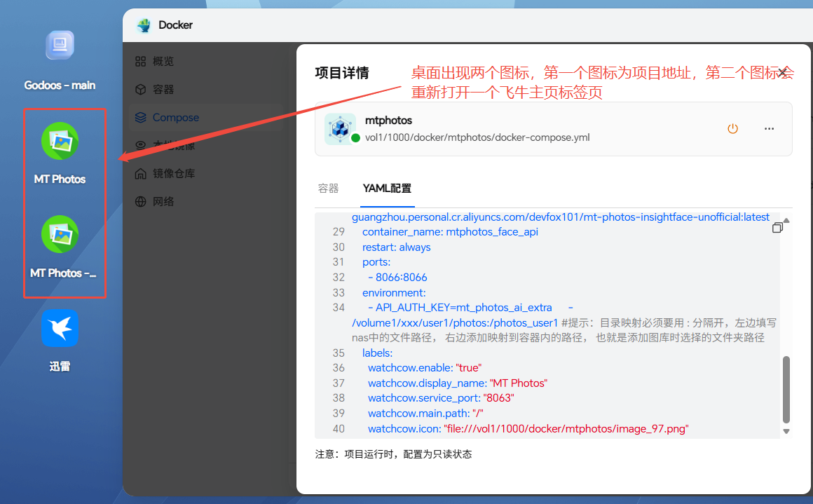
Task: Launch the 迅雷 desktop icon
Action: 60,328
